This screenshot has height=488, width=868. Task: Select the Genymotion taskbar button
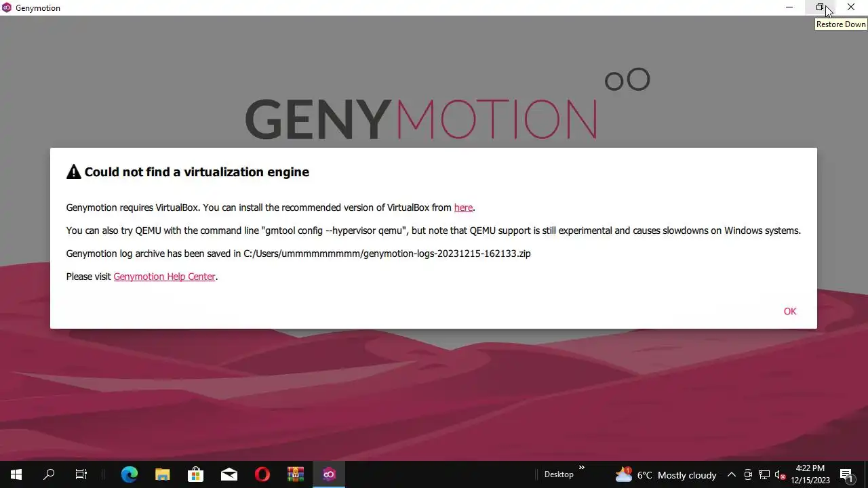coord(329,474)
